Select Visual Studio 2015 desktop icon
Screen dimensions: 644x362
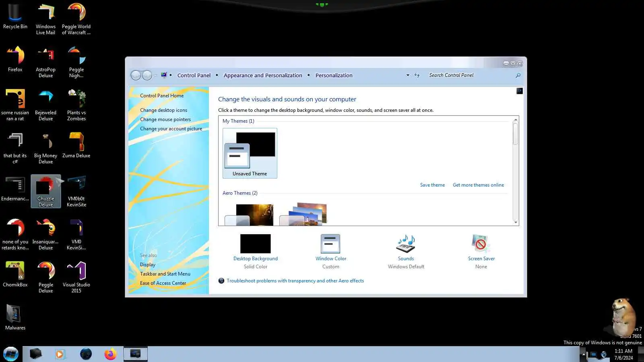[x=76, y=278]
